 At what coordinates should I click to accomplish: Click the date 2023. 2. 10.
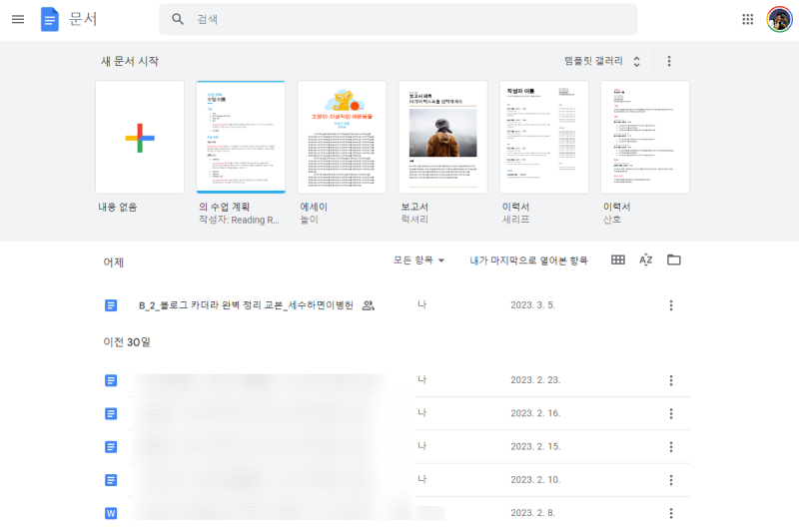tap(535, 479)
